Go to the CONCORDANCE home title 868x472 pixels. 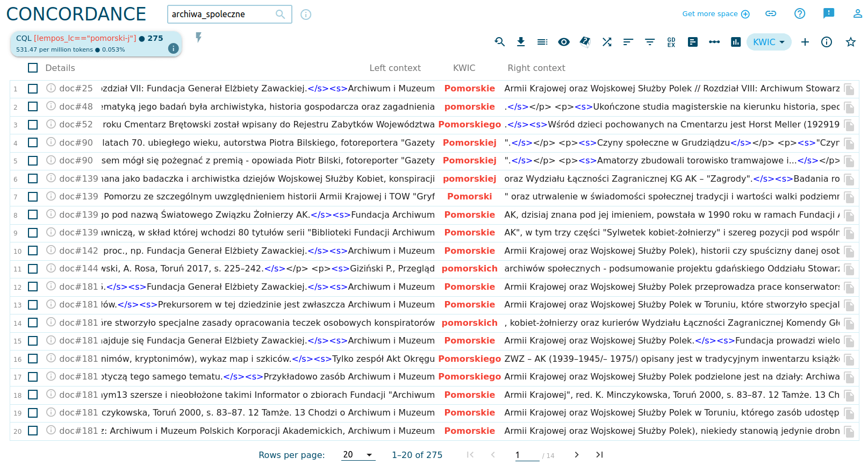(x=76, y=14)
